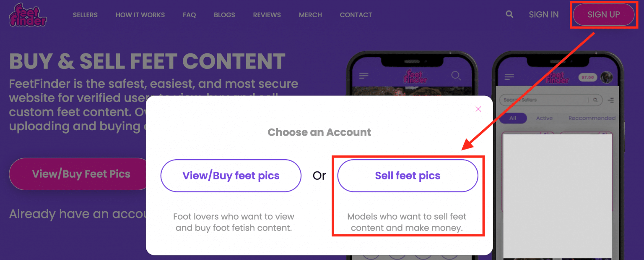This screenshot has width=644, height=260.
Task: Click the FeetFinder logo inside the right phone mockup
Action: pyautogui.click(x=558, y=78)
